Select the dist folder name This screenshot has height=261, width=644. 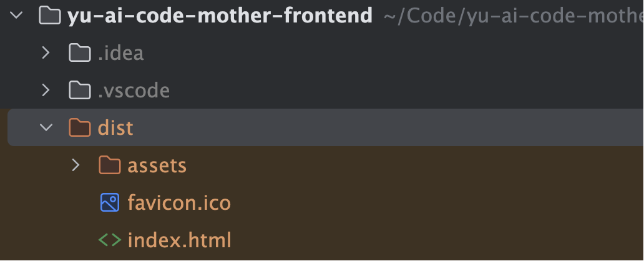click(x=115, y=128)
